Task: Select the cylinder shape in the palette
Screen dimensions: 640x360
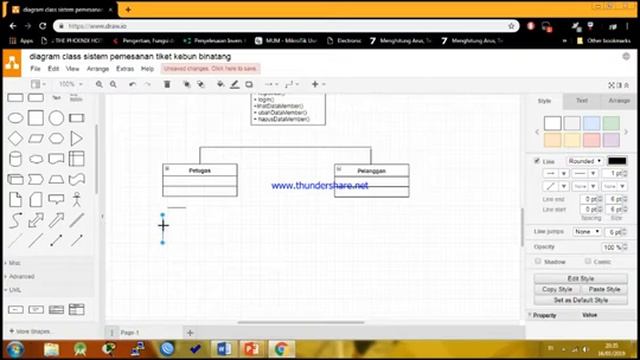Action: pyautogui.click(x=16, y=159)
